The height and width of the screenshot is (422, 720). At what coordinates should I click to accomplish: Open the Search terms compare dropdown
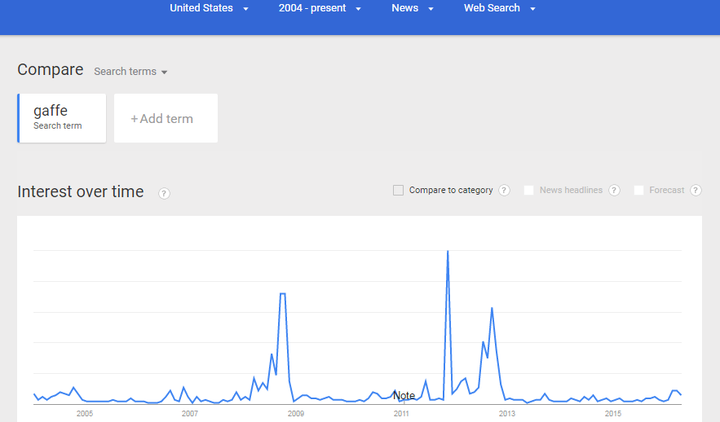click(131, 72)
